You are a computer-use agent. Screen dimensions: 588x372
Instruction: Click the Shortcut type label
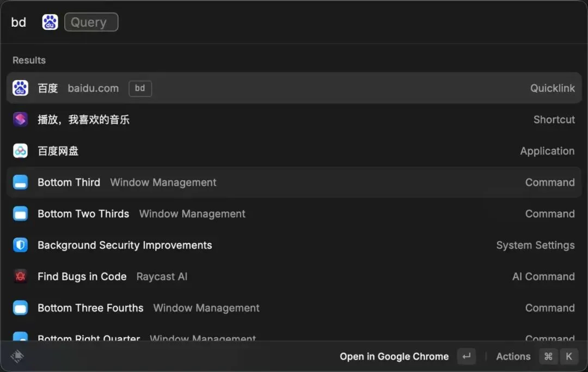pos(554,120)
